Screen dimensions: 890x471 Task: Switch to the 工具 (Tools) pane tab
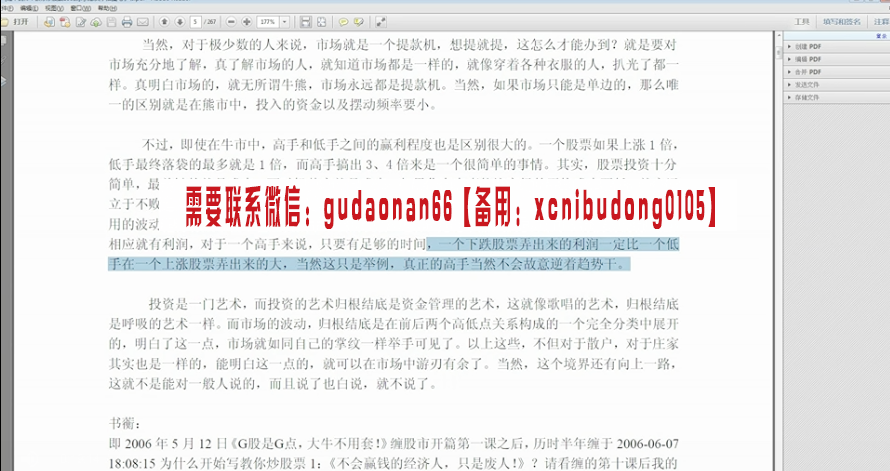[x=801, y=22]
